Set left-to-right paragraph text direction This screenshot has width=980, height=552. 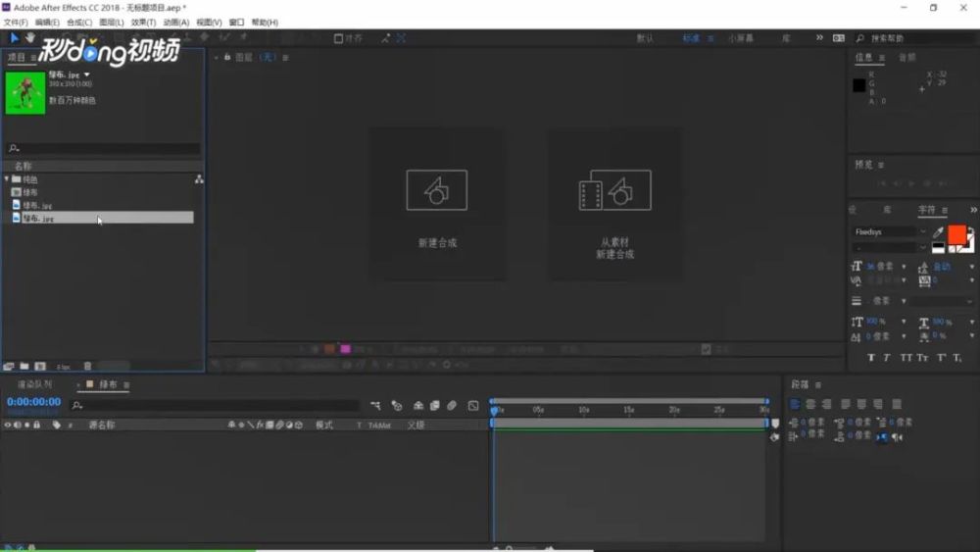[881, 437]
